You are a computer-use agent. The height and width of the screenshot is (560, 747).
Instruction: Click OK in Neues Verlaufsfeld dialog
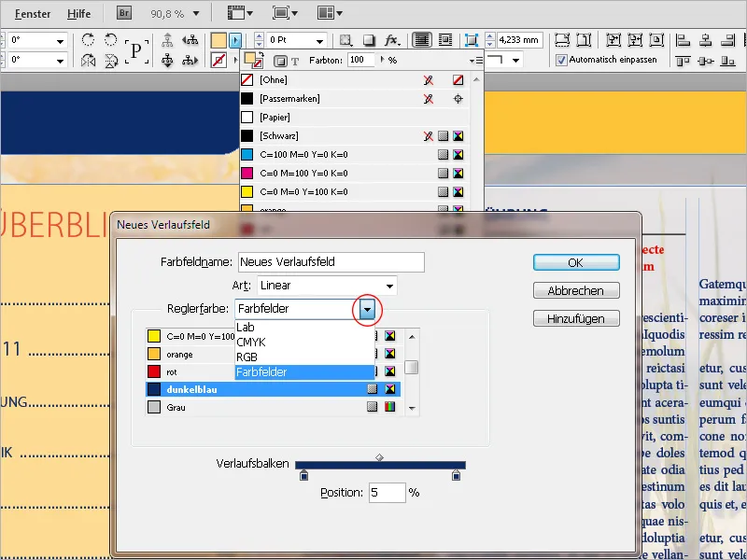[576, 262]
